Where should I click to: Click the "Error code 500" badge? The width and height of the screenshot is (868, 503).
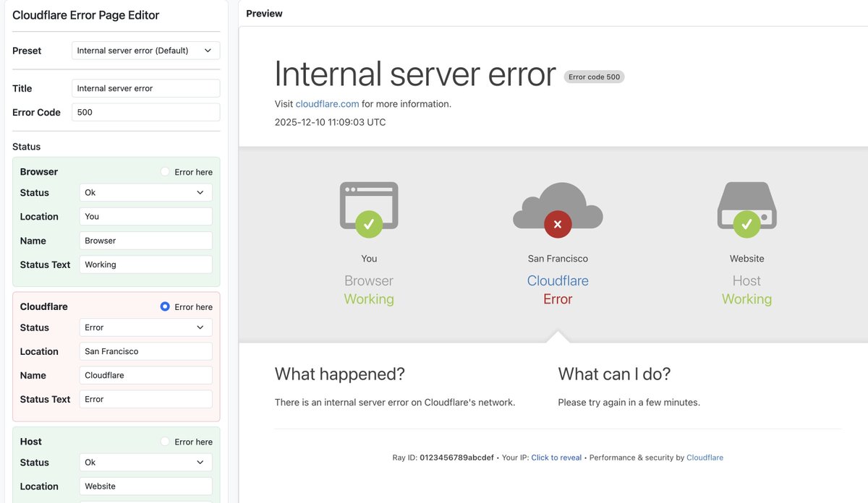[594, 77]
